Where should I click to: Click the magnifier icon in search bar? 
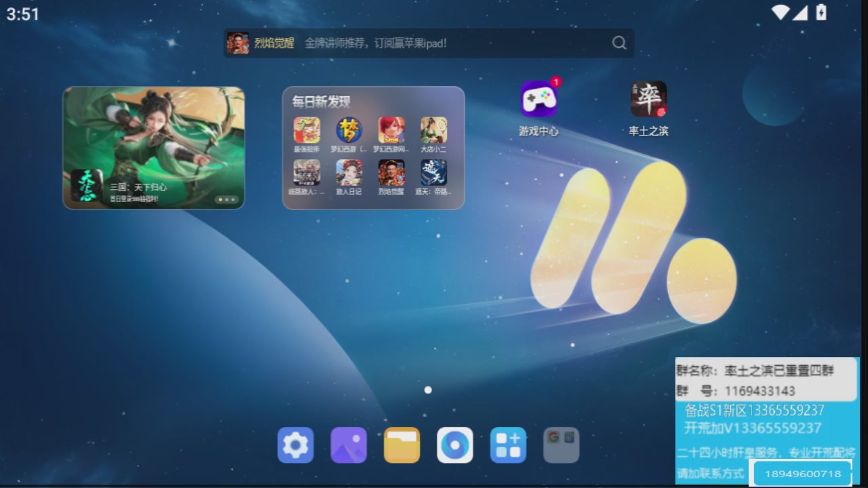click(619, 43)
